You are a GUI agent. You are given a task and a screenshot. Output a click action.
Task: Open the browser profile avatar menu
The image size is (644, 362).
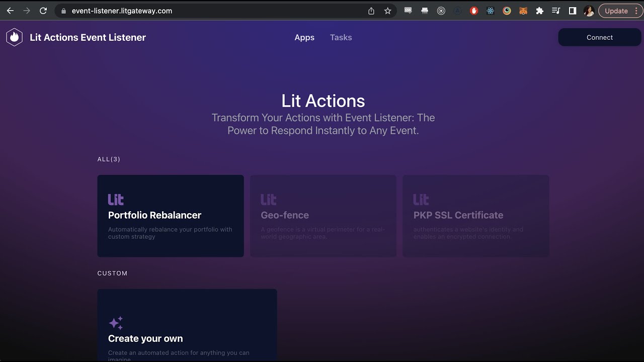point(589,11)
